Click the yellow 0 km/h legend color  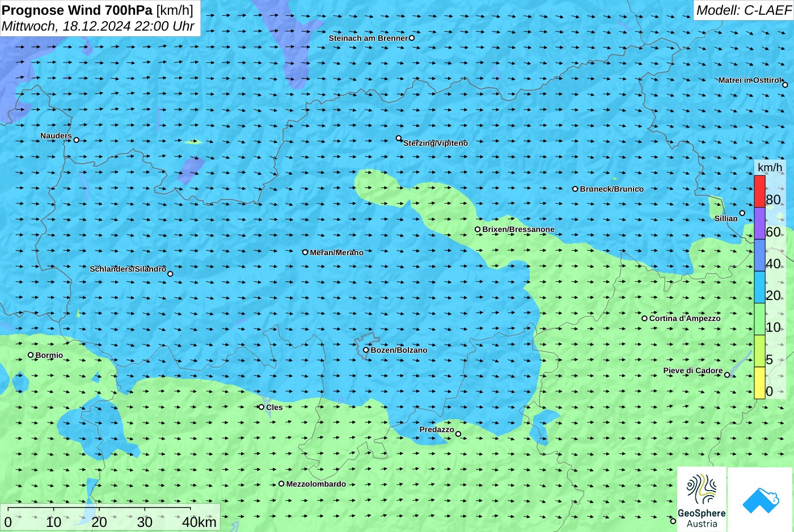(x=759, y=383)
